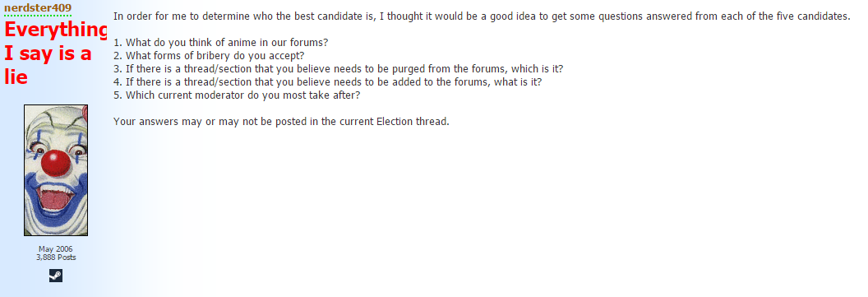Click the red nose on the clown avatar
This screenshot has height=297, width=868.
point(55,162)
